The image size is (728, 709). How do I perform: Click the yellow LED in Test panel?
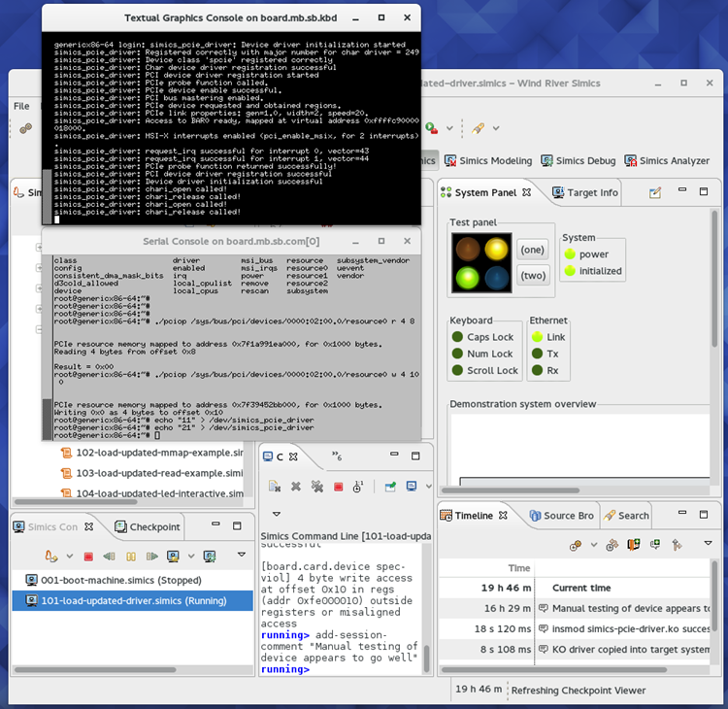click(496, 248)
